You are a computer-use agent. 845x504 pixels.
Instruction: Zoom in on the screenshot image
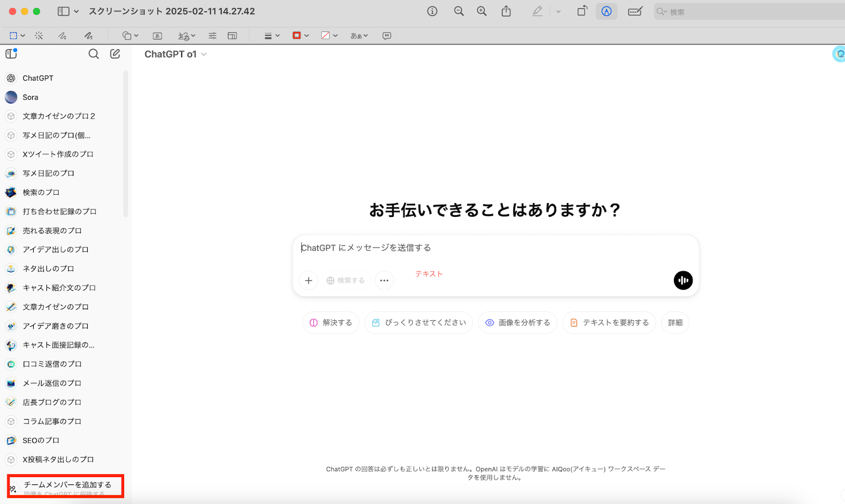pos(482,11)
